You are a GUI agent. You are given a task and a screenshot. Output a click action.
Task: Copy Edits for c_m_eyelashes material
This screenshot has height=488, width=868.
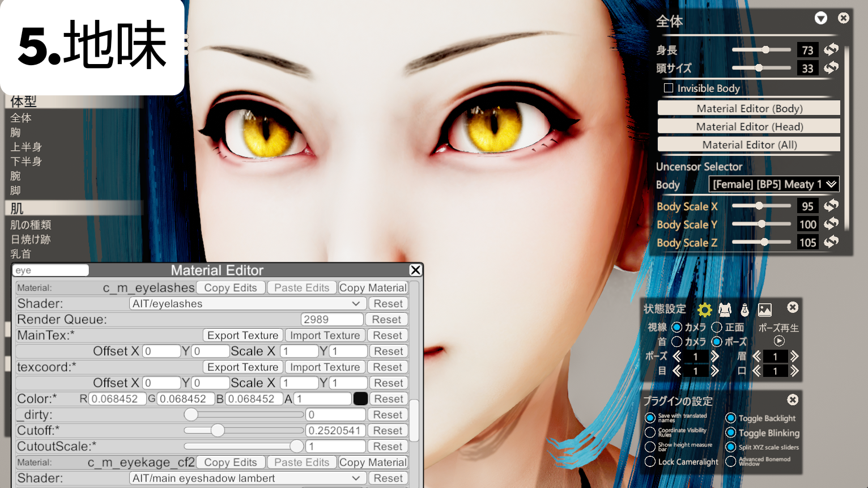[x=231, y=288]
